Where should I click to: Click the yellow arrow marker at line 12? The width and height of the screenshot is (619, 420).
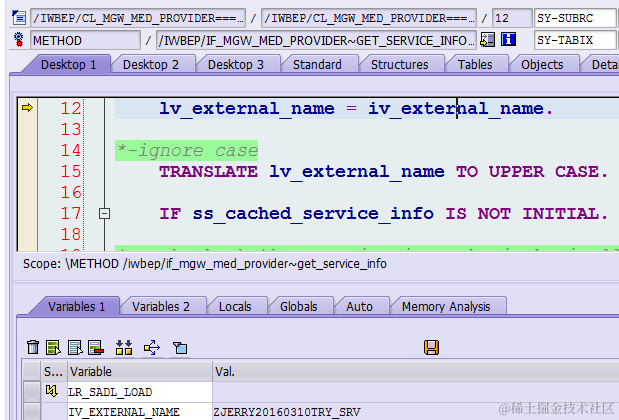[x=27, y=107]
